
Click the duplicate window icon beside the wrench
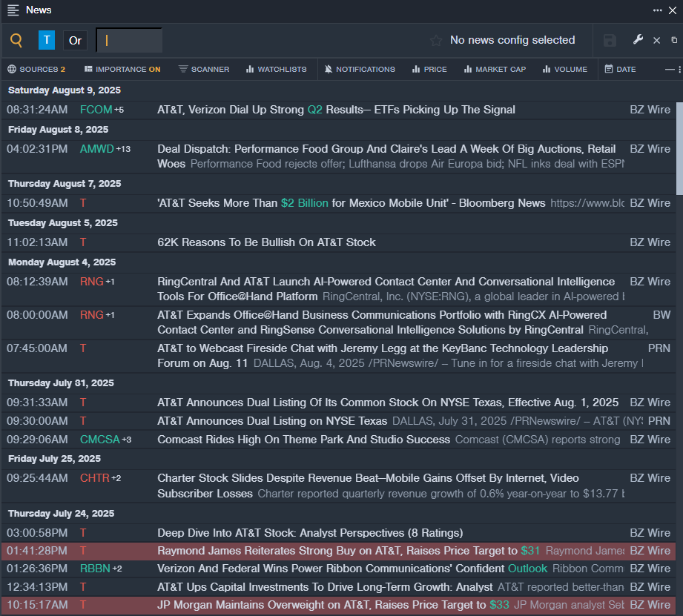click(674, 40)
